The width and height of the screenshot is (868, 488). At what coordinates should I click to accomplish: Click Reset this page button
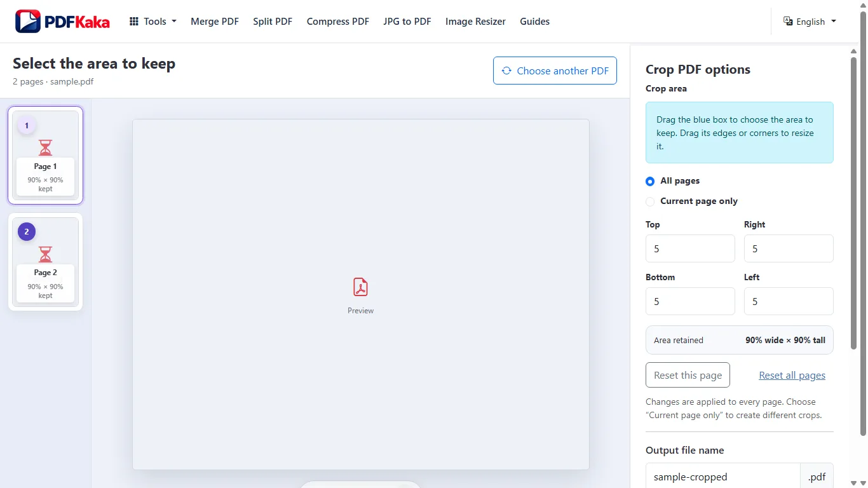point(688,375)
